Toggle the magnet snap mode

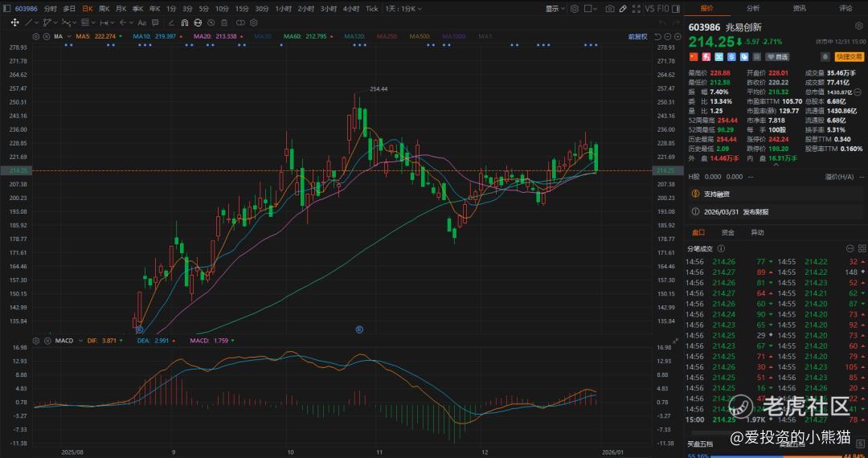(184, 22)
